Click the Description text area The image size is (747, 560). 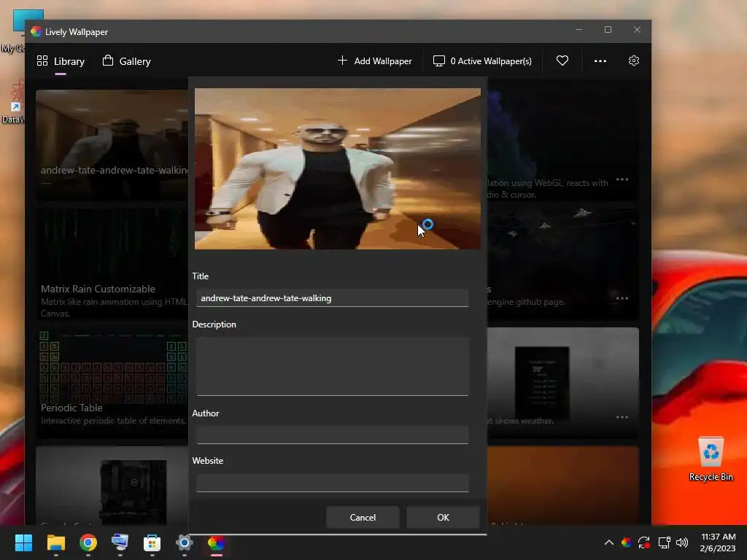[333, 366]
